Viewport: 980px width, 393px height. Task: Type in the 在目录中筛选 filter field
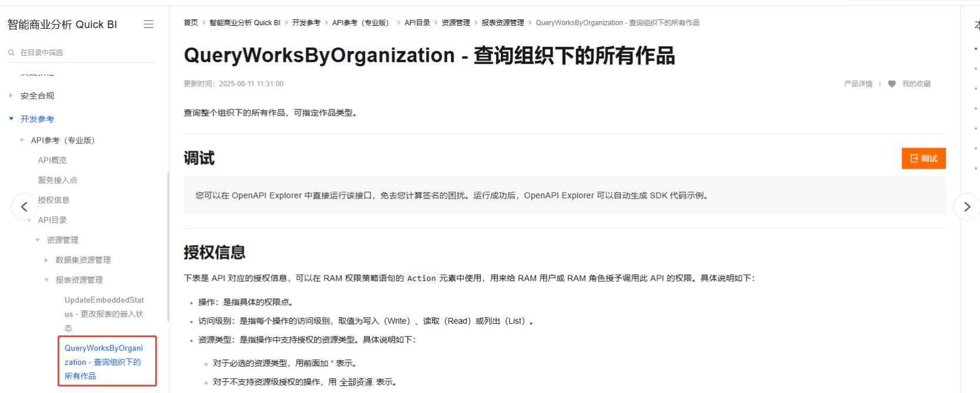pyautogui.click(x=82, y=52)
